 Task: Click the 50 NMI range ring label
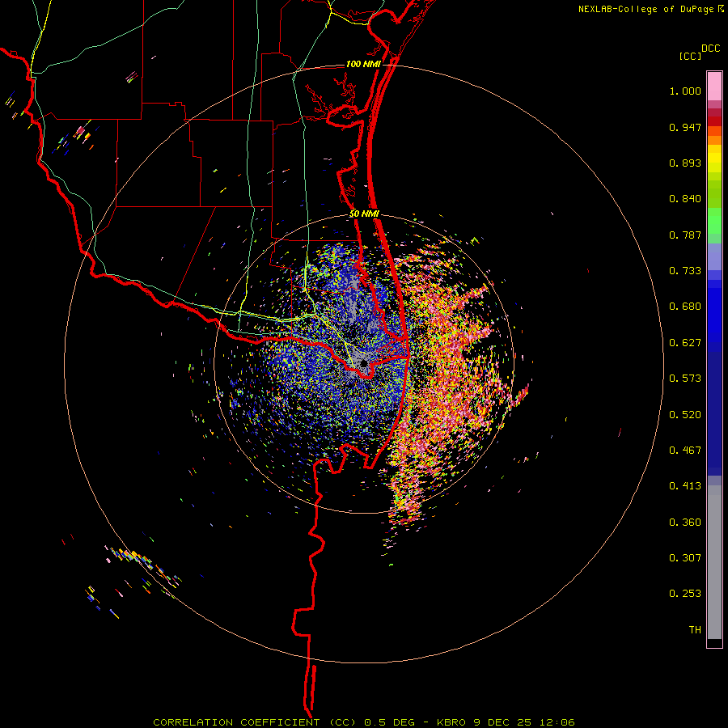click(365, 214)
